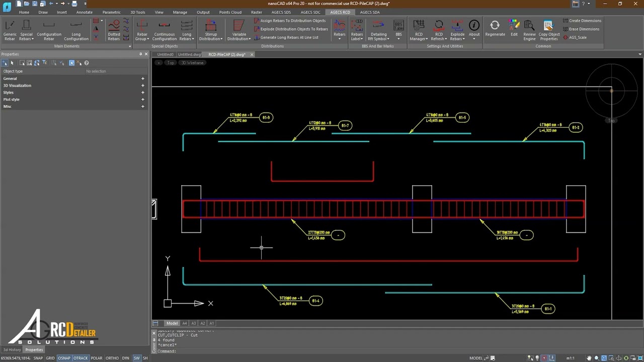Viewport: 644px width, 362px height.
Task: Switch to the Annotate ribbon tab
Action: coord(84,12)
